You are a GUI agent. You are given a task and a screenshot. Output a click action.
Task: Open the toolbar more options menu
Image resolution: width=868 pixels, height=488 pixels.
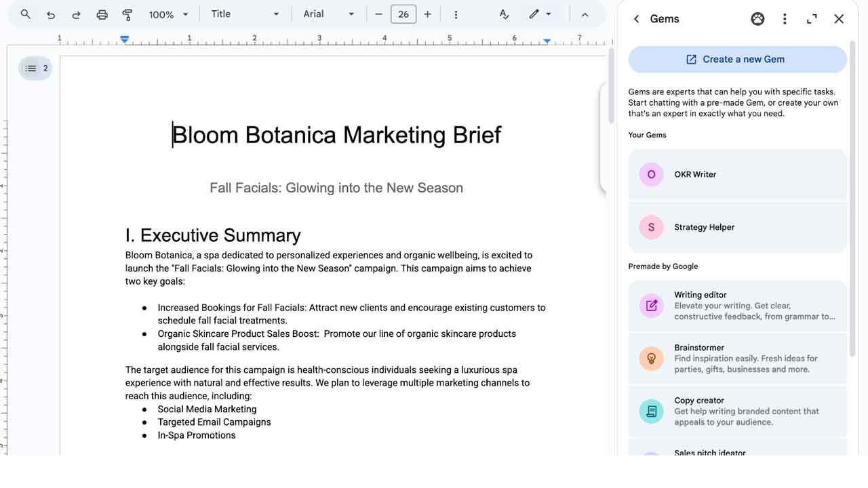pos(456,14)
